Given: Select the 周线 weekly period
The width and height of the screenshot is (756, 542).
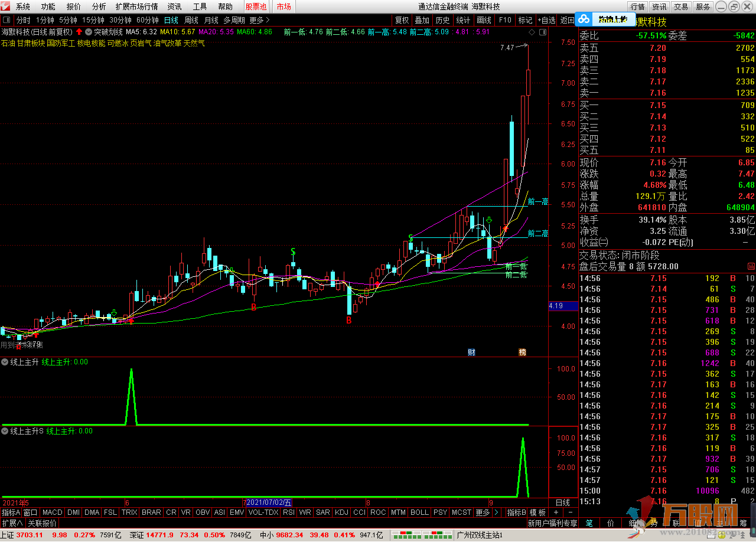Looking at the screenshot, I should click(191, 20).
